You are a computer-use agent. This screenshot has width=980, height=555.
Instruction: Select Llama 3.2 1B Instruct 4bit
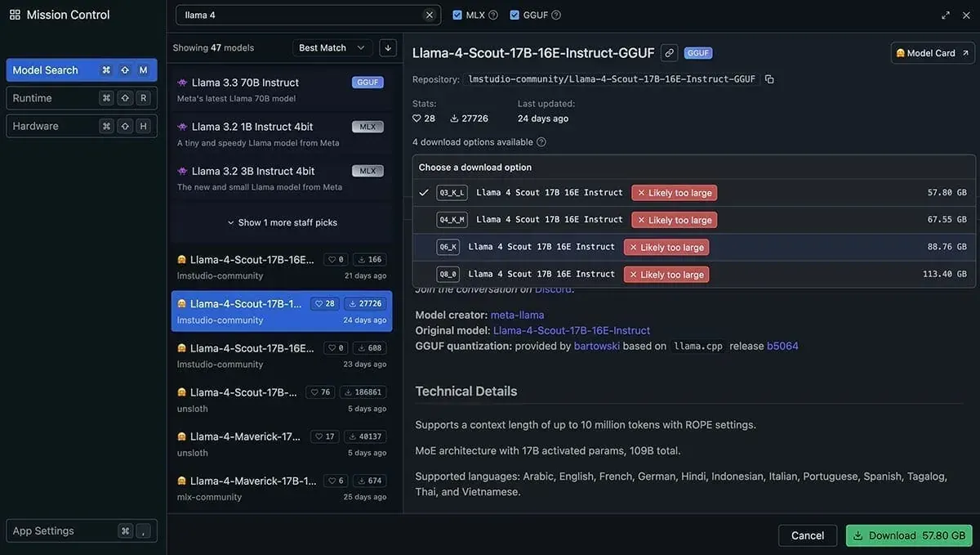[282, 134]
